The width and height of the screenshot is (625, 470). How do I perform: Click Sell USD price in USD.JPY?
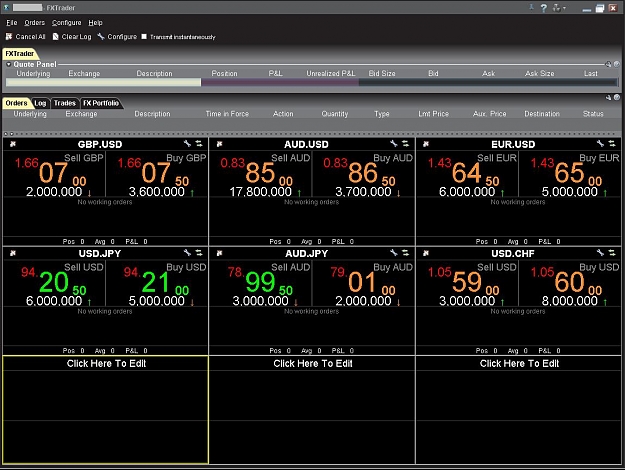point(55,283)
